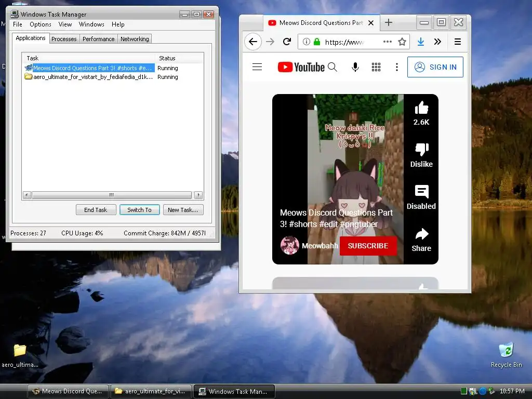The height and width of the screenshot is (399, 532).
Task: Activate Windows Task Manager taskbar button
Action: coord(234,391)
